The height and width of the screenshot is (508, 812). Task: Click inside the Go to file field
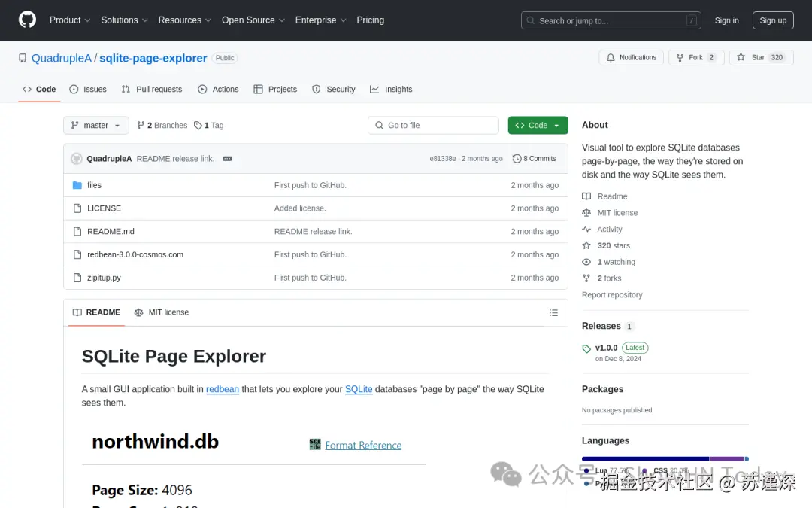point(433,125)
